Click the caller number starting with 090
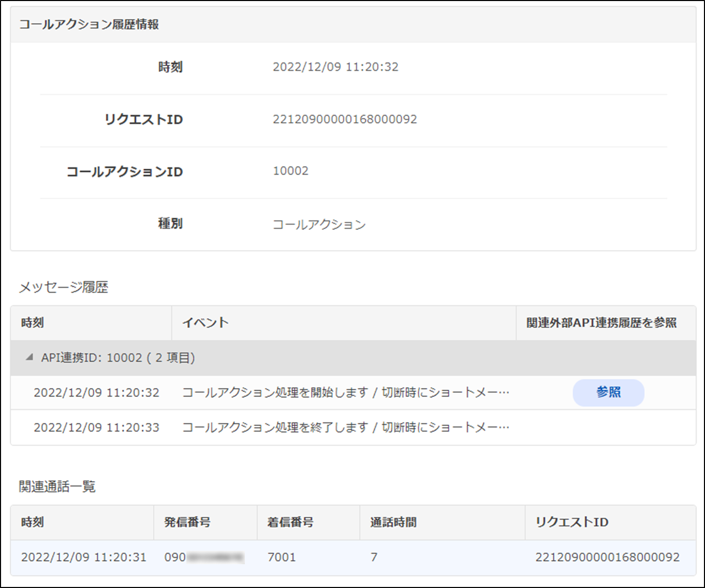 204,557
